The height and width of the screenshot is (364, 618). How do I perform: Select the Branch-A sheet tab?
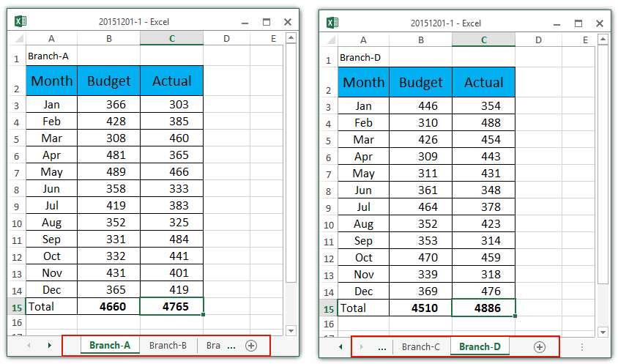[110, 346]
